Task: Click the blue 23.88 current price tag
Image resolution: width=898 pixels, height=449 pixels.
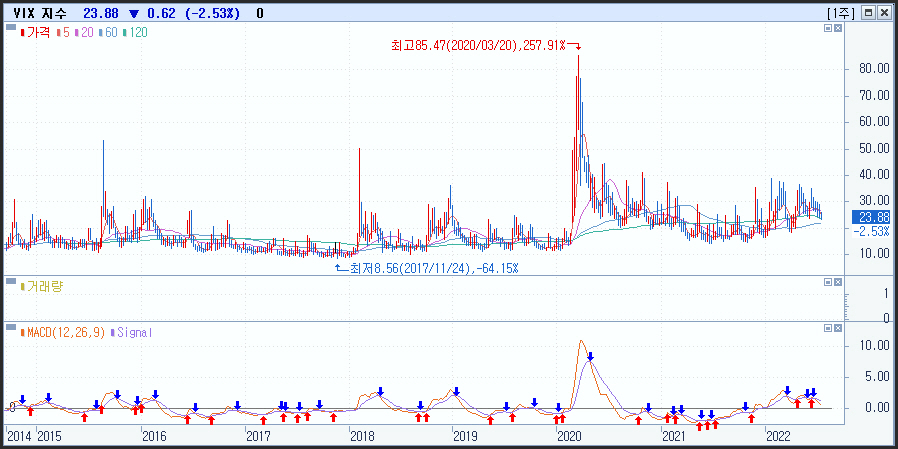Action: [x=871, y=218]
